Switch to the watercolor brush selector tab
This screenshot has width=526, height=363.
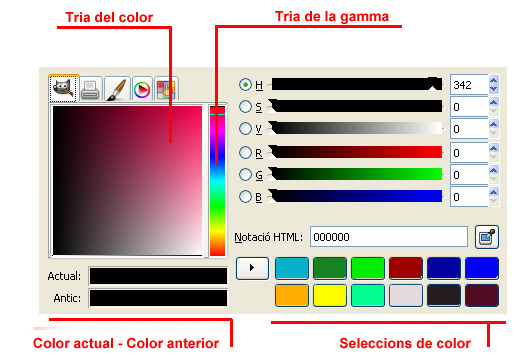(117, 89)
